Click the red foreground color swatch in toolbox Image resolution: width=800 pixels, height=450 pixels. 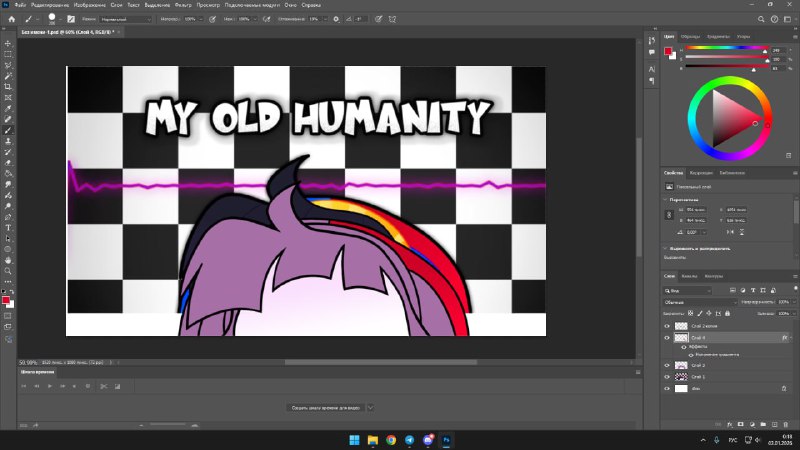[6, 300]
